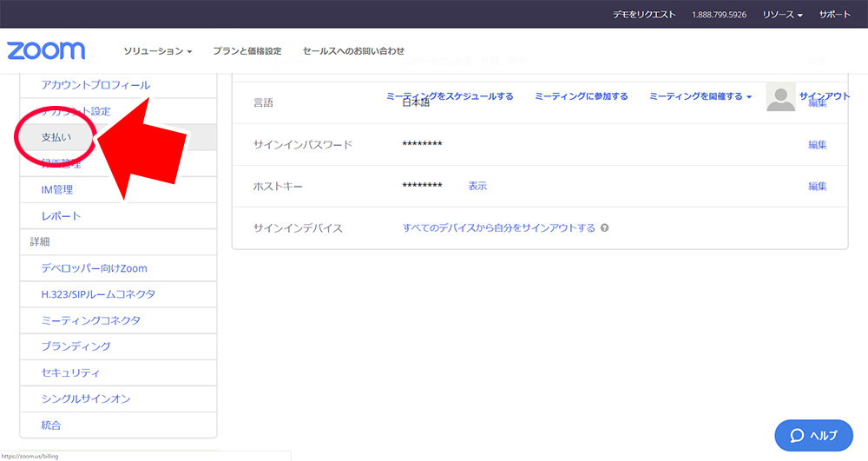Open プランと価格設定 page

[x=247, y=51]
